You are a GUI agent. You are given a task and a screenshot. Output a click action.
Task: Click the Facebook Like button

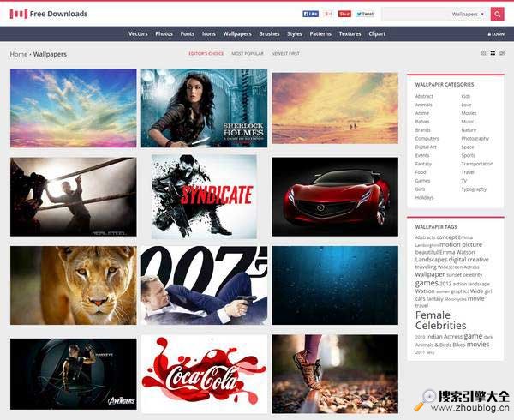(x=310, y=15)
